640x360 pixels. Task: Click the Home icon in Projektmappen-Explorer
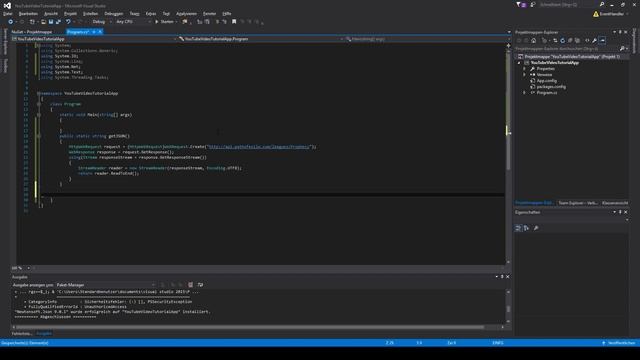point(533,40)
